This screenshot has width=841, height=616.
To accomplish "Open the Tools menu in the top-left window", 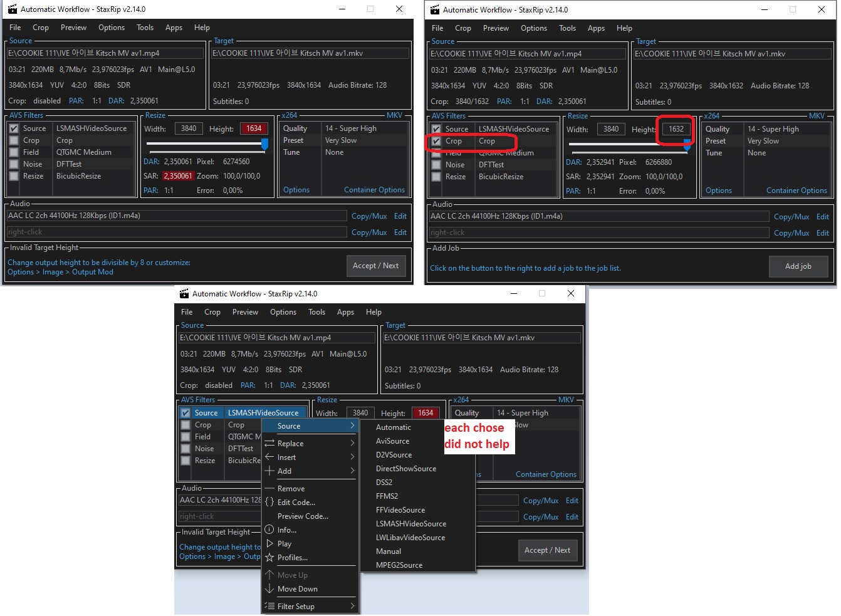I will [145, 28].
